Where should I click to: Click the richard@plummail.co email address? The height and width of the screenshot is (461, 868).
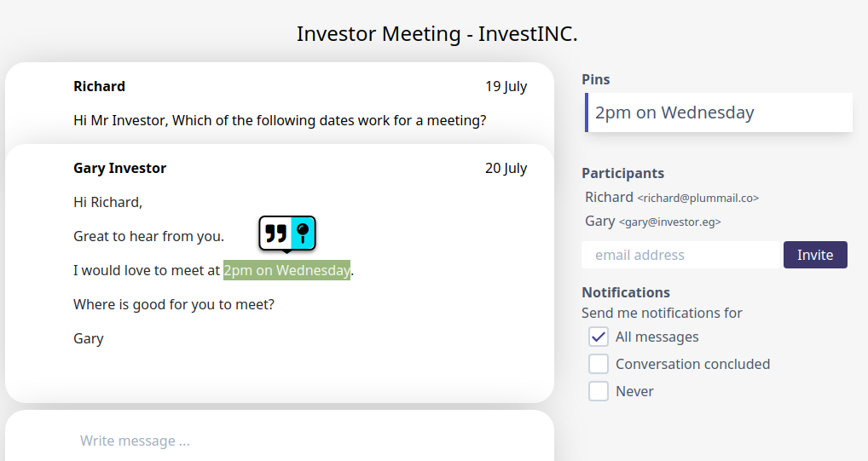pos(697,198)
